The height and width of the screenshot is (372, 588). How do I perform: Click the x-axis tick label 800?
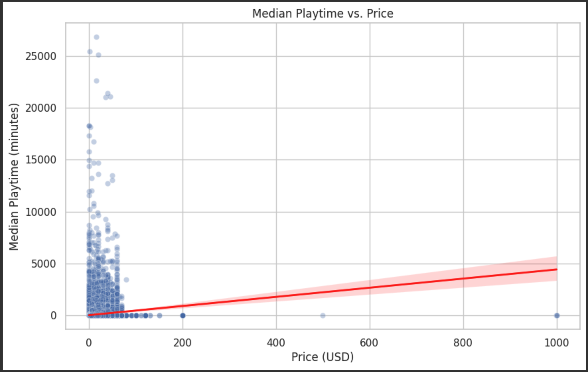coord(463,342)
